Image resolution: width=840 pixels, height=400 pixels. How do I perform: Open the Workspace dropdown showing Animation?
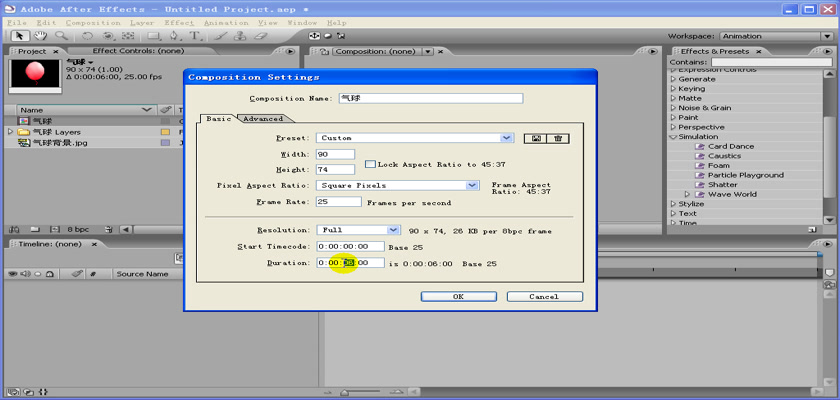point(777,36)
